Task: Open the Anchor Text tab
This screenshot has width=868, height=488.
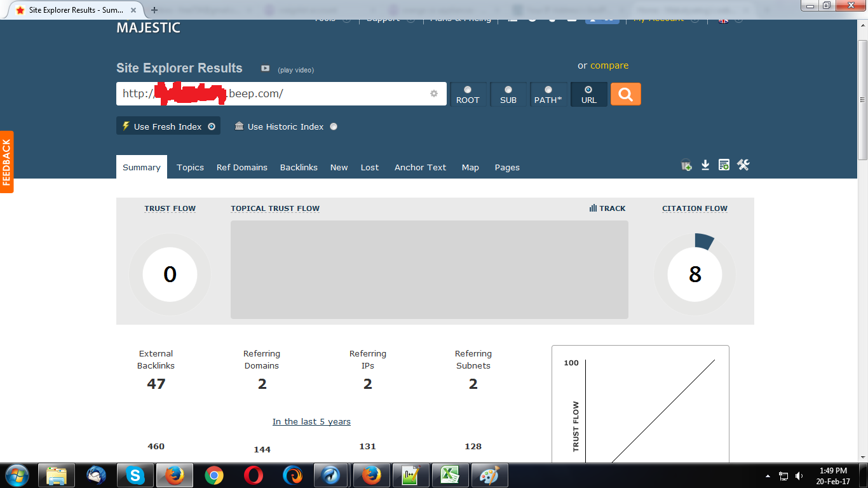Action: pos(421,167)
